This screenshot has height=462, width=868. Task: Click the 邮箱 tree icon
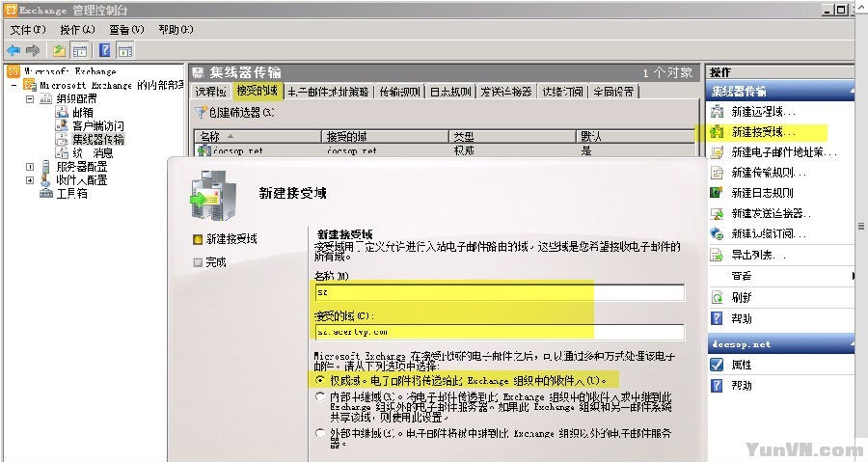(x=62, y=112)
